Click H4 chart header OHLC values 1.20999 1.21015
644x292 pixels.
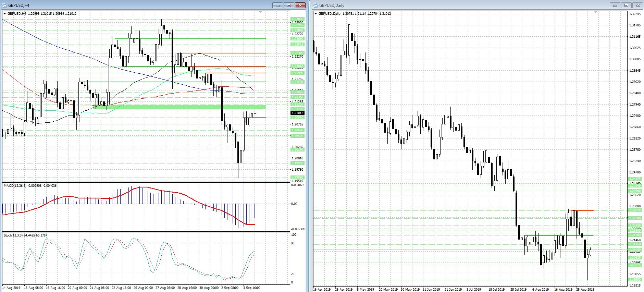pyautogui.click(x=40, y=14)
